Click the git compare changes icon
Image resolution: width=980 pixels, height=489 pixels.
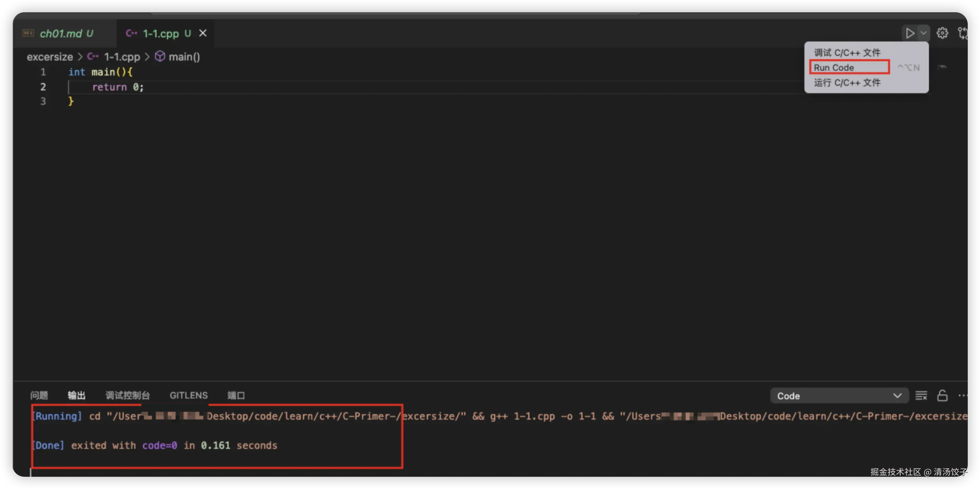click(x=963, y=33)
